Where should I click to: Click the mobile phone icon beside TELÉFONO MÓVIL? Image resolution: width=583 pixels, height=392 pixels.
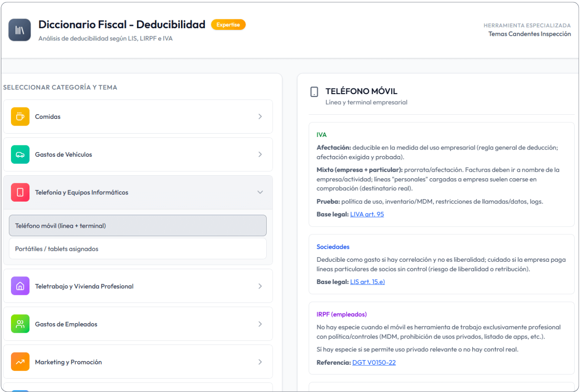314,92
